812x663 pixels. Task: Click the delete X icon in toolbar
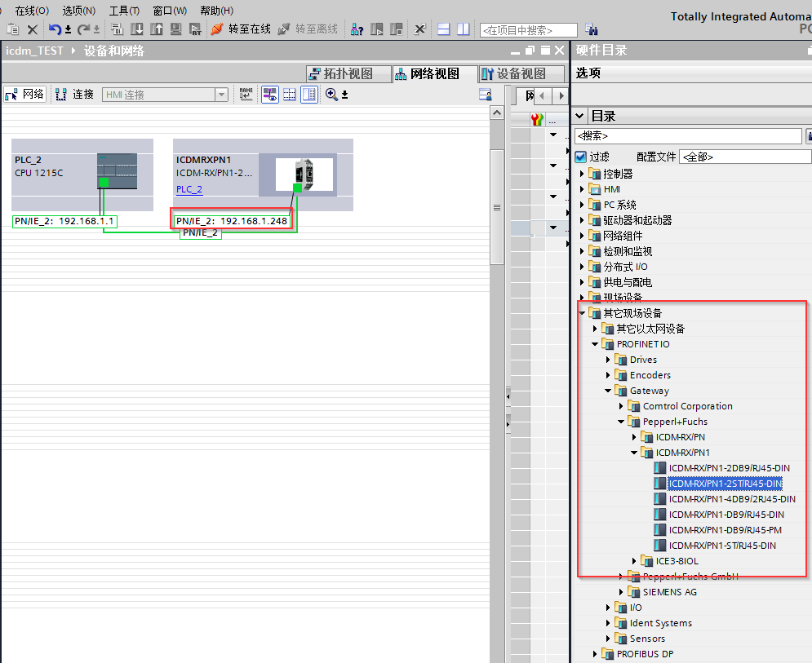(33, 29)
